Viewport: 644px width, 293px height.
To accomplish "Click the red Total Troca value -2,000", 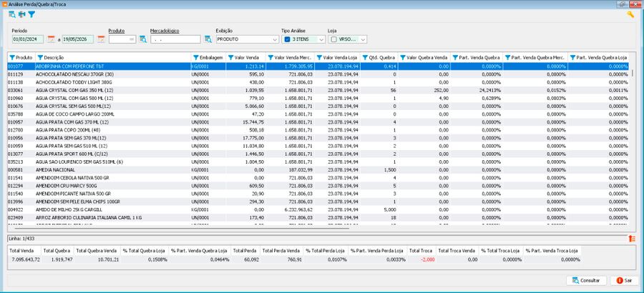I will tap(427, 259).
